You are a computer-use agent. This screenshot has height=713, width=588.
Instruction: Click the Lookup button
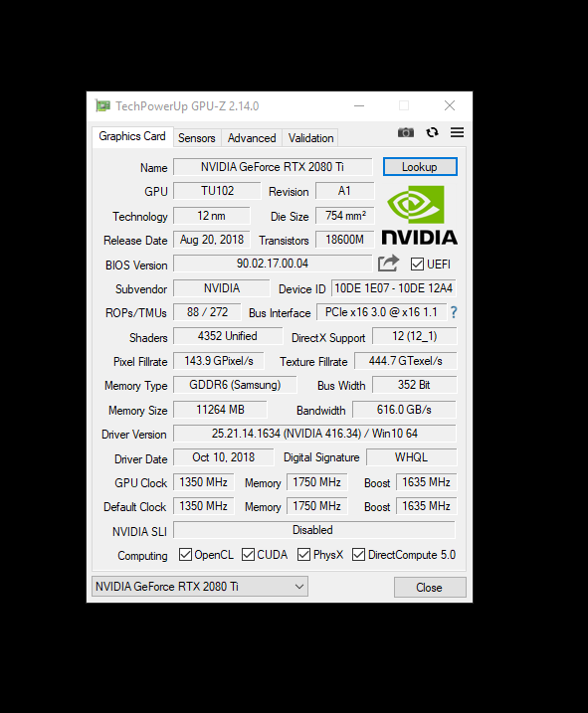pos(420,167)
